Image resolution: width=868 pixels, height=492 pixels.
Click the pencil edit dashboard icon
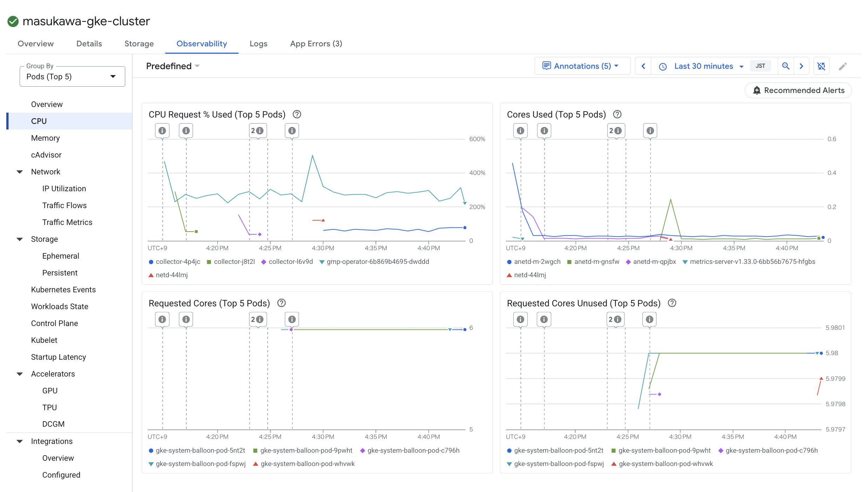(843, 66)
